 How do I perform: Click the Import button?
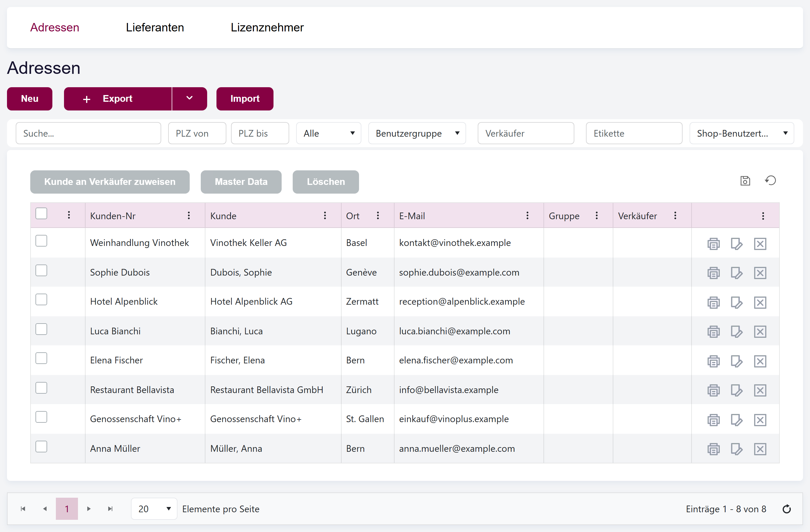click(x=245, y=99)
